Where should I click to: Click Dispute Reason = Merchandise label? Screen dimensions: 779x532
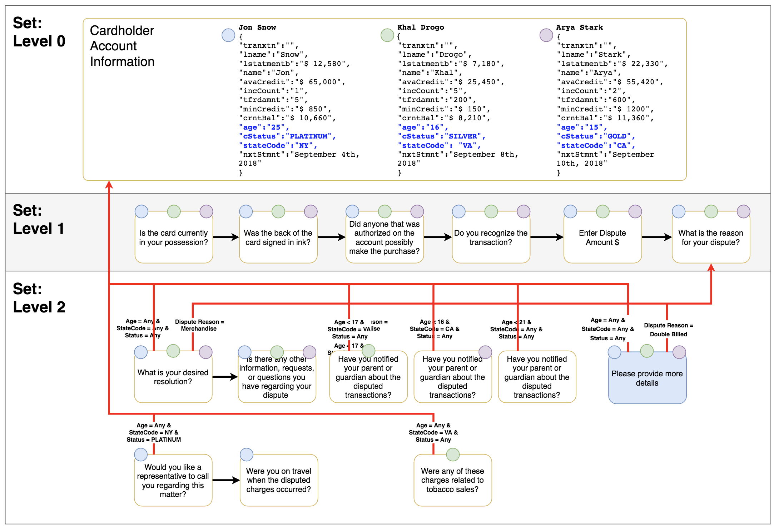199,325
